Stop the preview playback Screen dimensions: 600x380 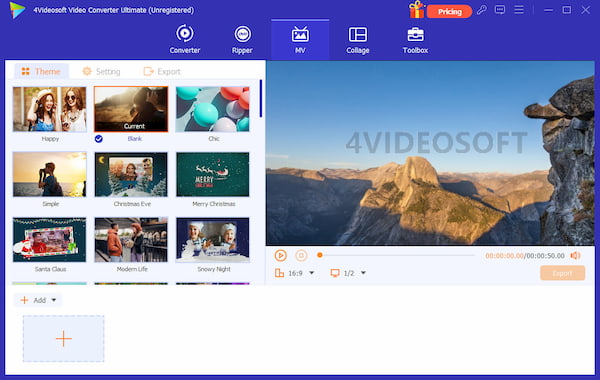click(x=301, y=255)
